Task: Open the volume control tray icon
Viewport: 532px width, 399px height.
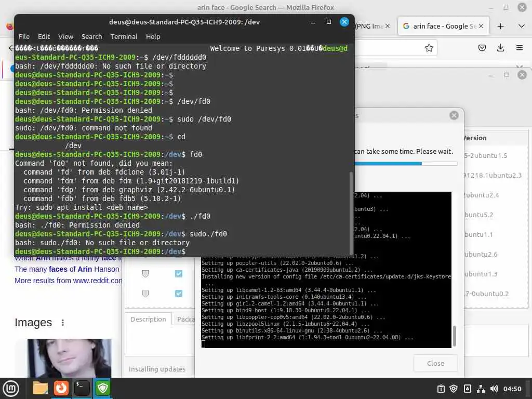Action: pyautogui.click(x=494, y=389)
